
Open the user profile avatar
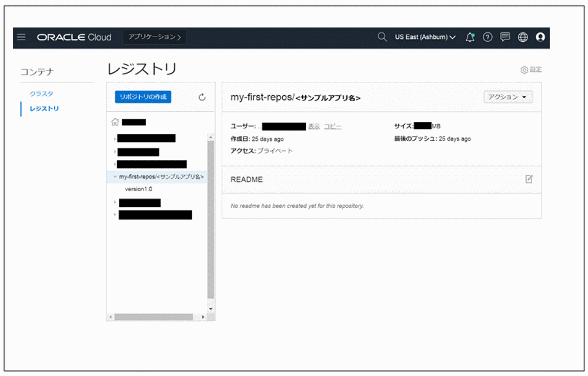point(540,37)
